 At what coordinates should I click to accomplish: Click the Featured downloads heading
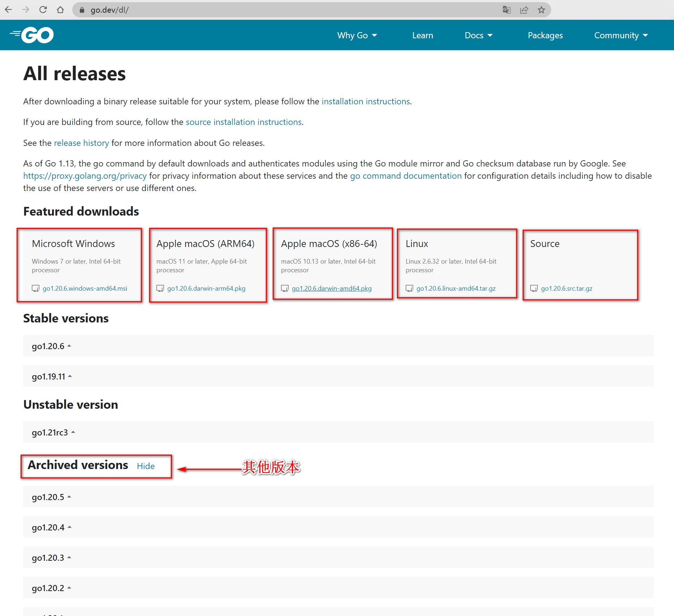[x=81, y=211]
